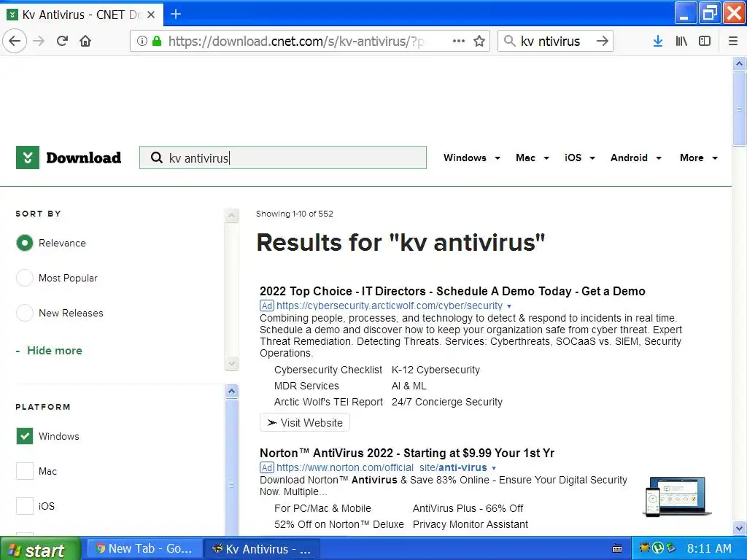Image resolution: width=747 pixels, height=560 pixels.
Task: Open 52% Off on Norton Deluxe link
Action: [338, 524]
